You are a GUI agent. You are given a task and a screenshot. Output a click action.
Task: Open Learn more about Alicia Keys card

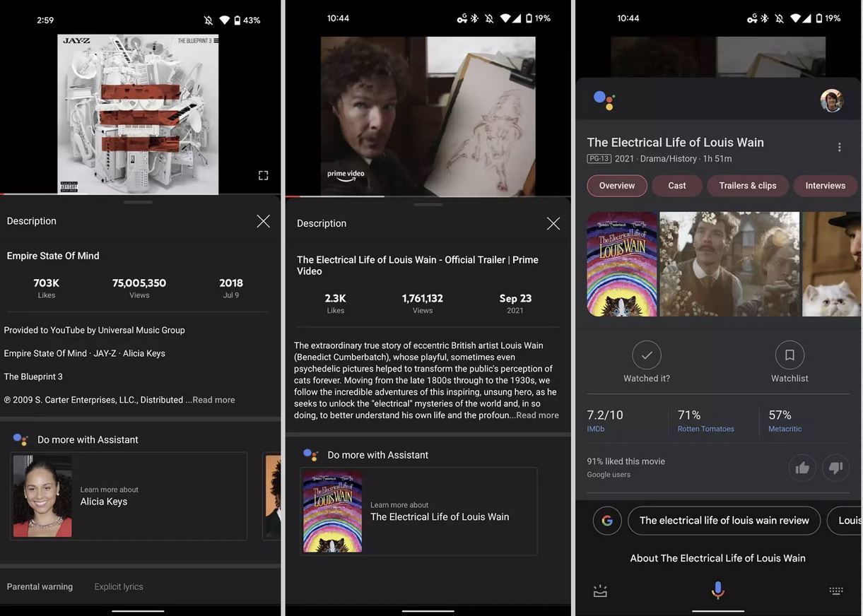click(x=129, y=496)
